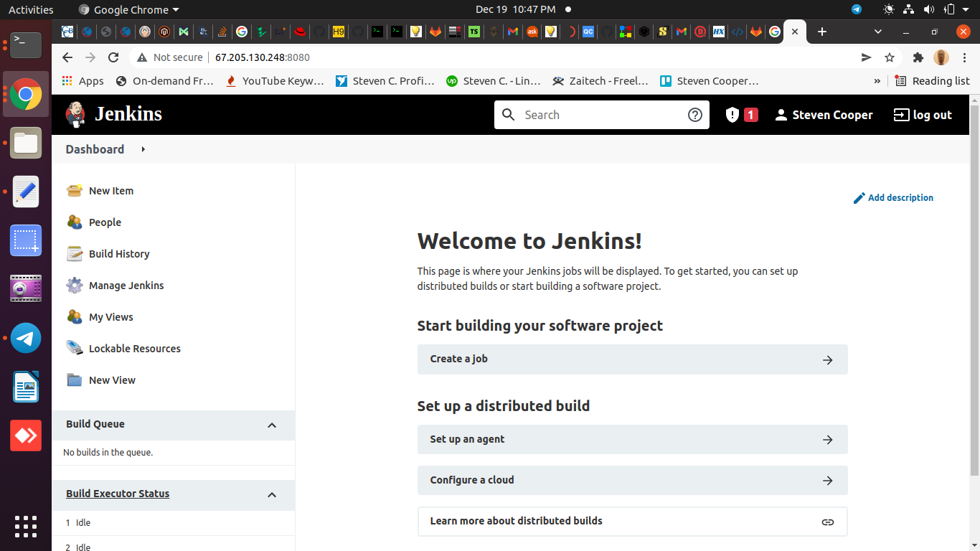The height and width of the screenshot is (551, 980).
Task: Click the Manage Jenkins gear icon
Action: tap(75, 285)
